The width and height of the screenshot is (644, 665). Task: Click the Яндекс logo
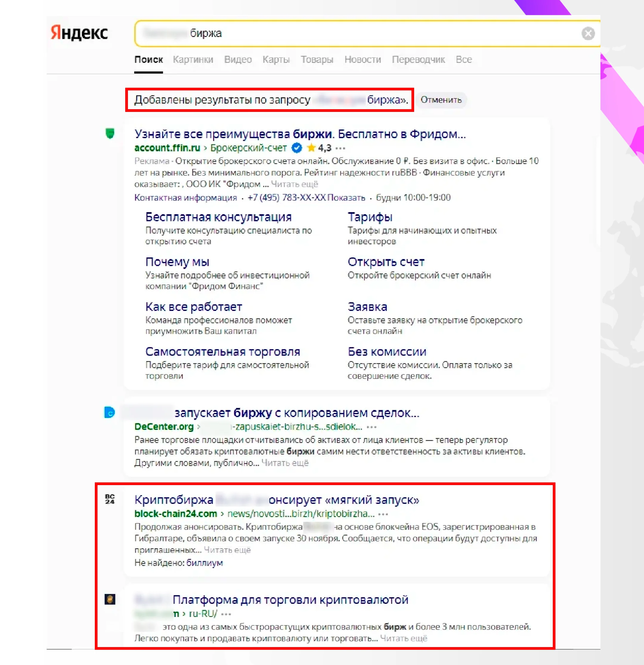coord(79,33)
